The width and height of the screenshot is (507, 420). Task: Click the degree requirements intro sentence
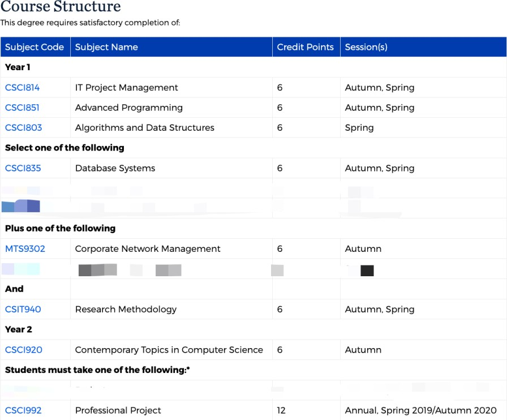coord(90,23)
